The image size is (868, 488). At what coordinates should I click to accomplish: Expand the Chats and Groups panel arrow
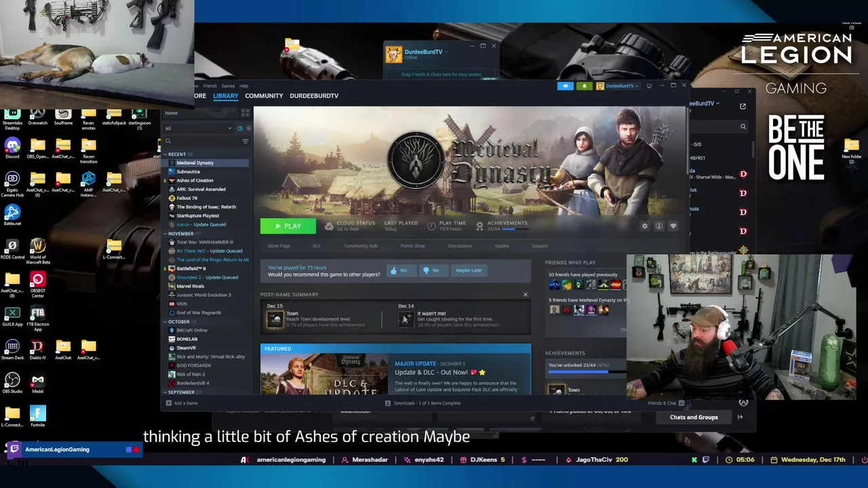point(740,418)
